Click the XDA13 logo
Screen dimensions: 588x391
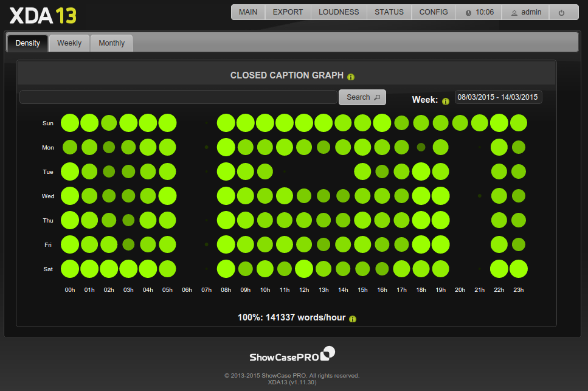(x=43, y=15)
